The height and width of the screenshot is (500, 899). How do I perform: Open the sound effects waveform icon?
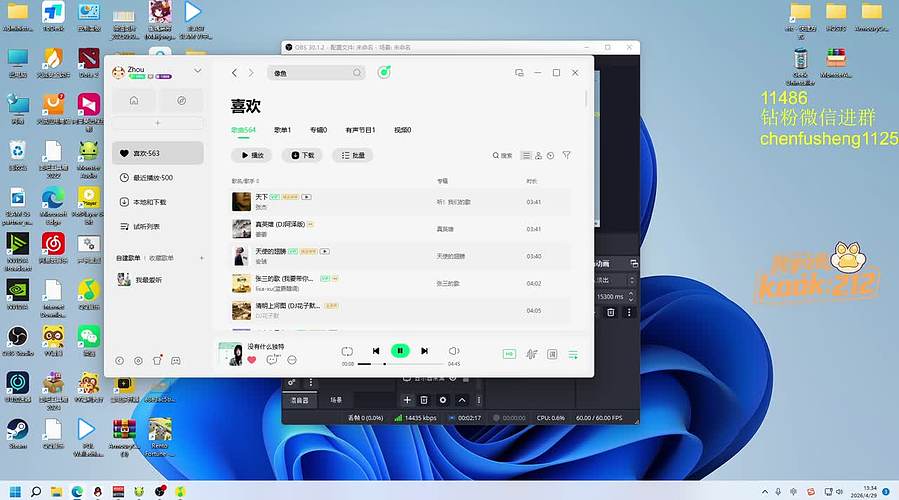531,354
